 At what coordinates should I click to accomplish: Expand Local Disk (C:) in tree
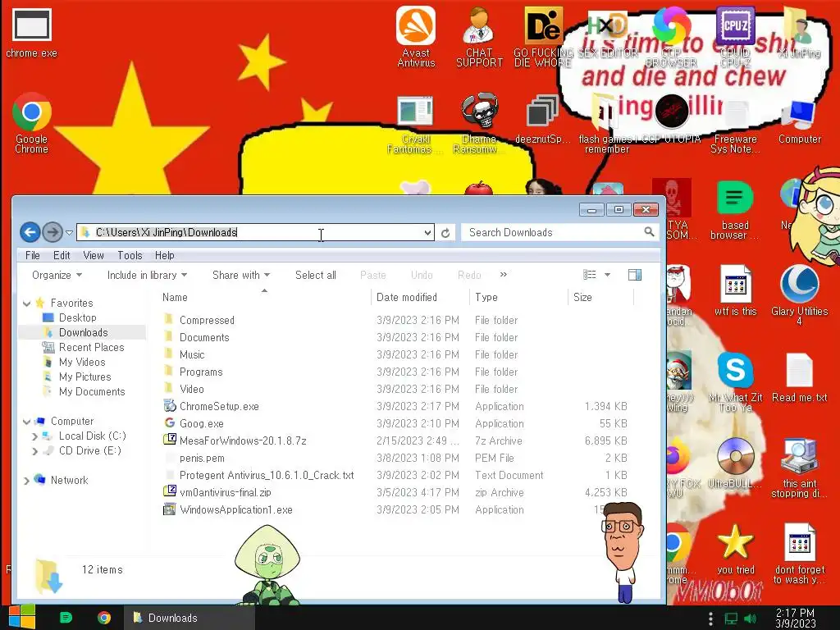34,436
